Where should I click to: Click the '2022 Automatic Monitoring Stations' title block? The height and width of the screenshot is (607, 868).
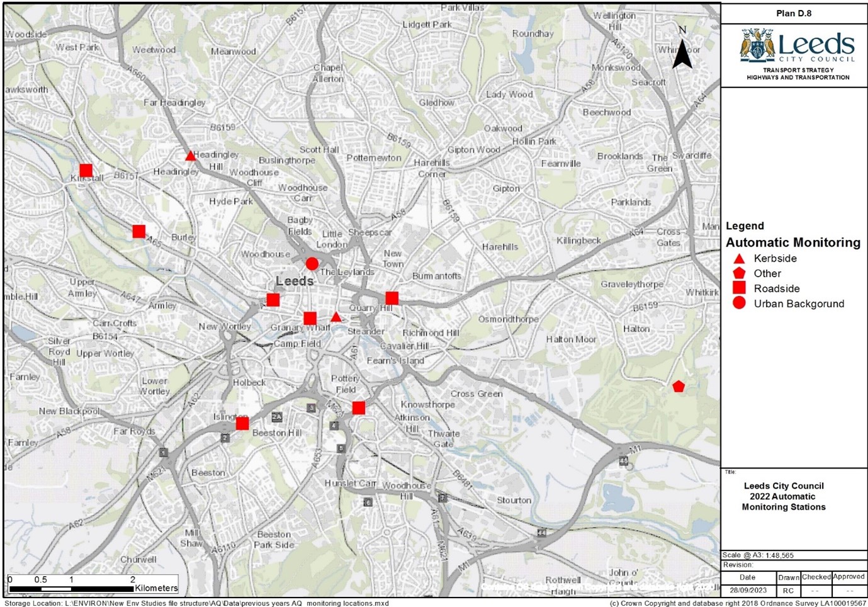pos(784,496)
